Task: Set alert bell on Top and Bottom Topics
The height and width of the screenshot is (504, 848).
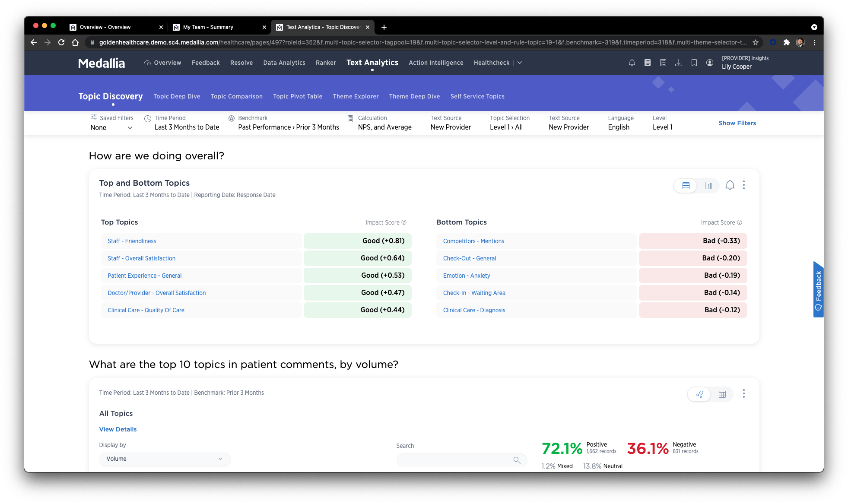Action: click(730, 185)
